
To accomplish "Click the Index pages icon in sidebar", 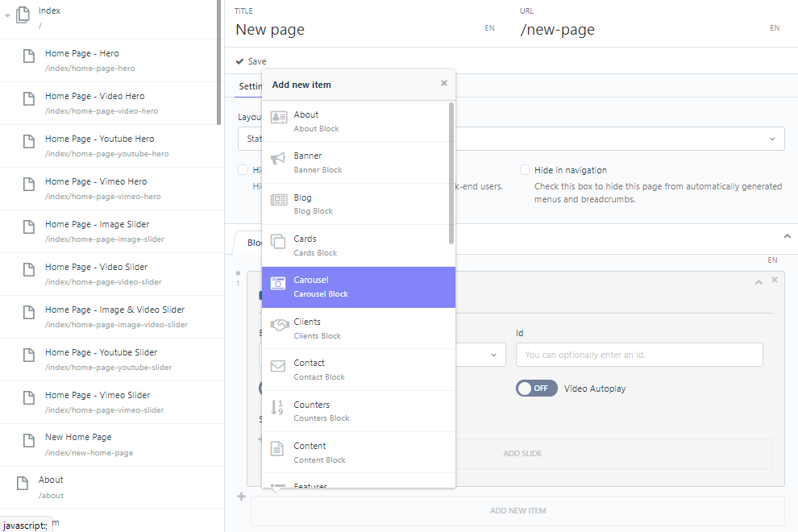I will click(23, 15).
